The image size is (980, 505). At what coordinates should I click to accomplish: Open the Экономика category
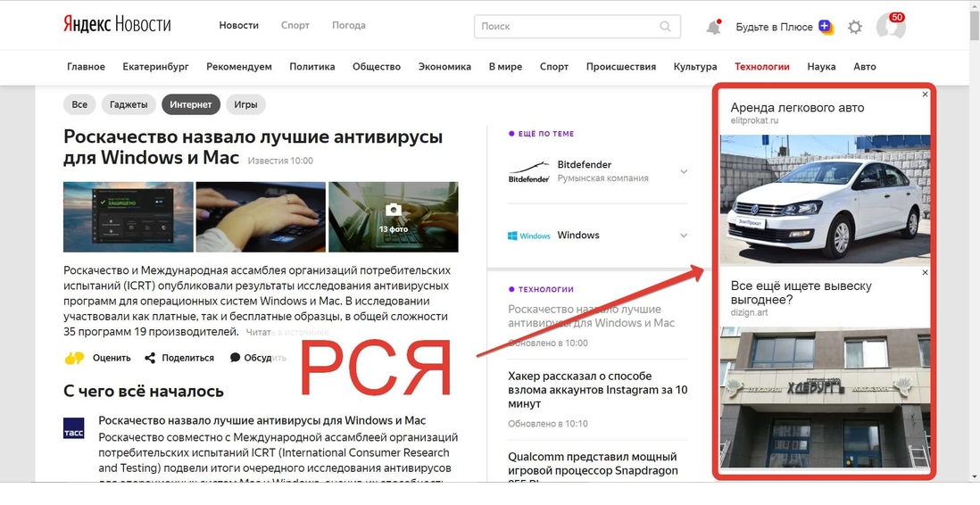click(x=444, y=67)
